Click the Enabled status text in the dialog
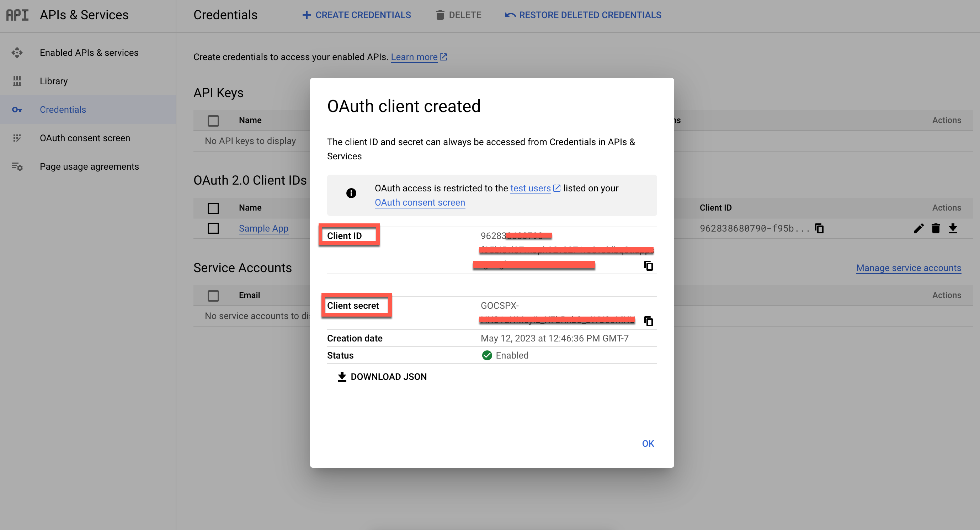Viewport: 980px width, 530px height. (x=512, y=355)
